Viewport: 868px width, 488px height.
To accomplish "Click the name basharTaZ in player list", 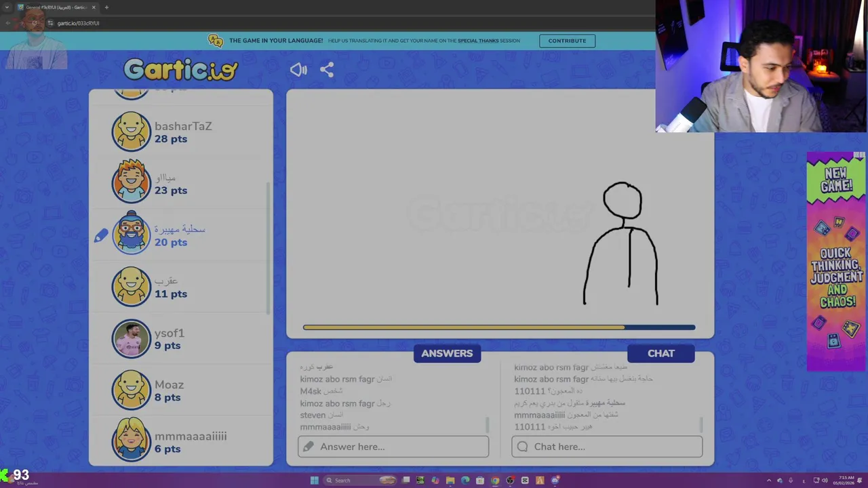I will coord(183,126).
